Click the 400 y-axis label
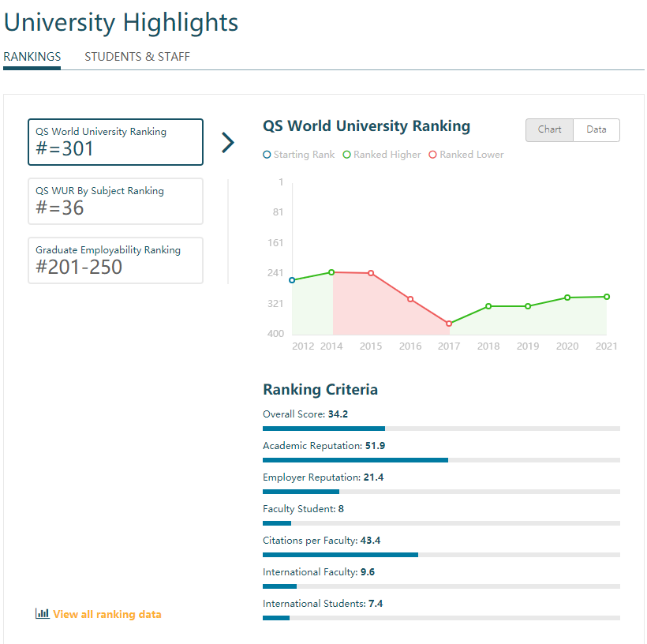 pyautogui.click(x=275, y=334)
